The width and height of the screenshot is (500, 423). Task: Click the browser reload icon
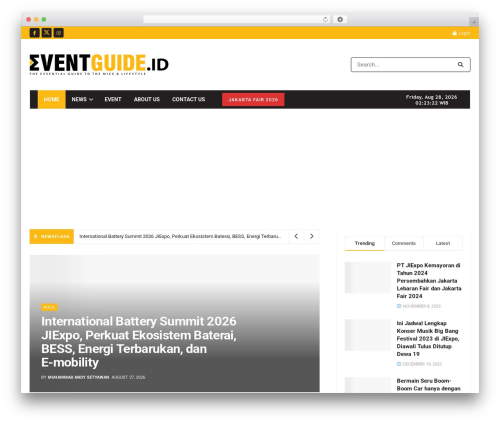(x=325, y=19)
